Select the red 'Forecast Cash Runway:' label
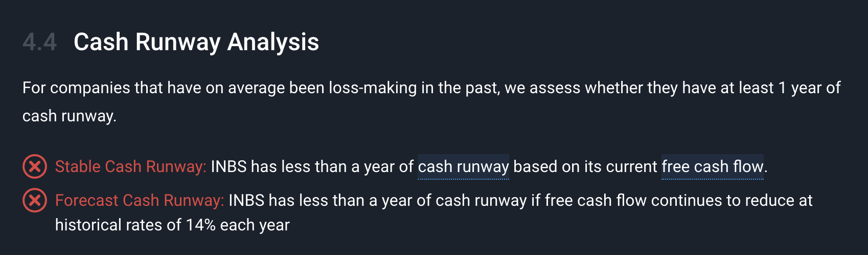The height and width of the screenshot is (255, 868). [x=140, y=201]
